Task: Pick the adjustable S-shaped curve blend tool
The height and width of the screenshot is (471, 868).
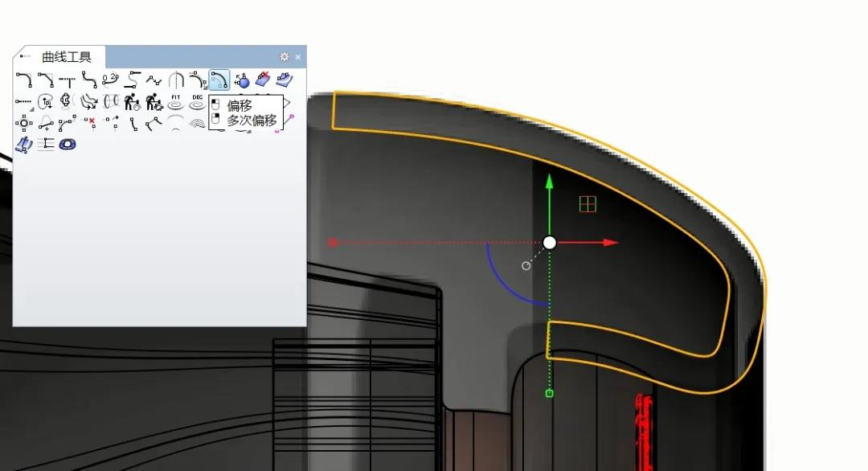Action: point(88,80)
